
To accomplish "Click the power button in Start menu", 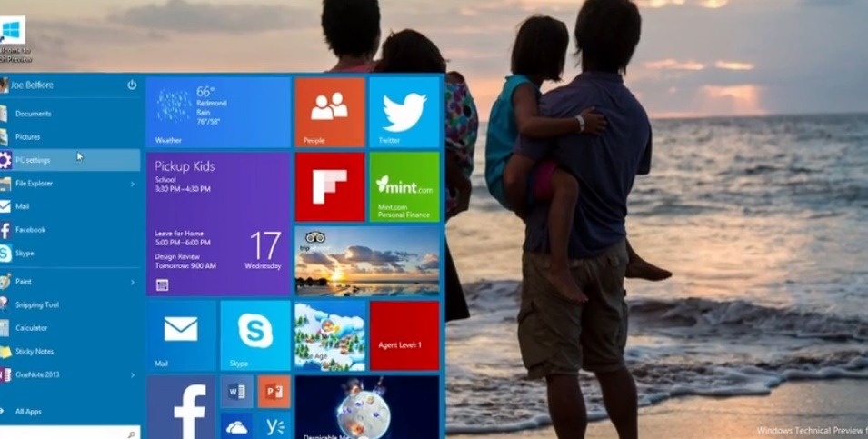I will coord(132,85).
